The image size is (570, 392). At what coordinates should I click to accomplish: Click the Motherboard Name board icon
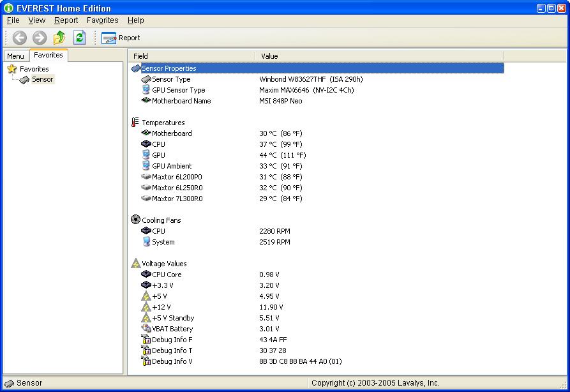pyautogui.click(x=146, y=100)
